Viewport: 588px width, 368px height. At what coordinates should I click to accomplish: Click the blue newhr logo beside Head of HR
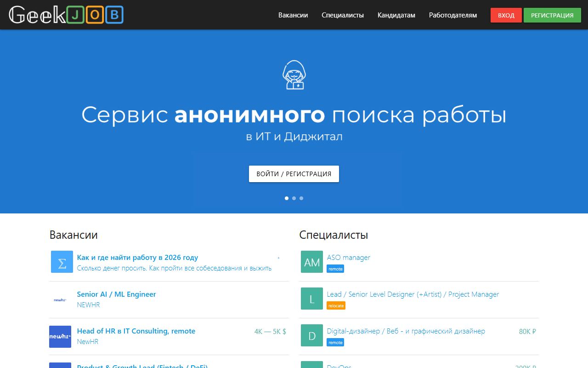[x=60, y=337]
